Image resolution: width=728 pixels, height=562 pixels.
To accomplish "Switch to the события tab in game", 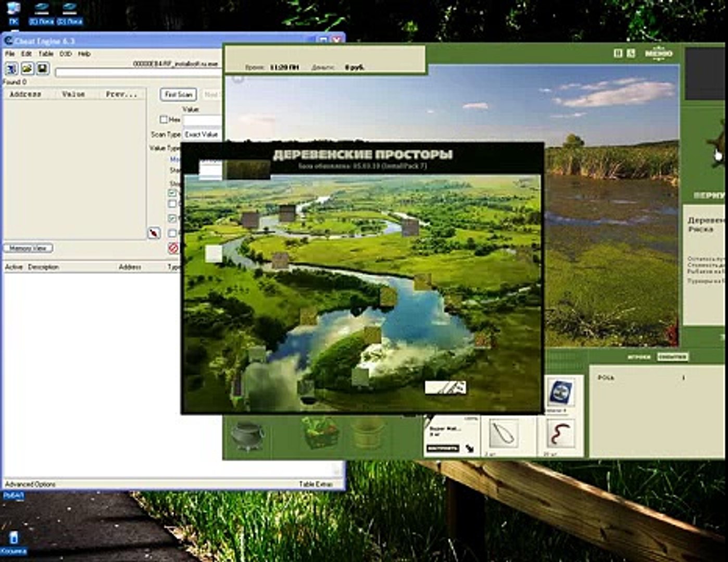I will coord(672,357).
